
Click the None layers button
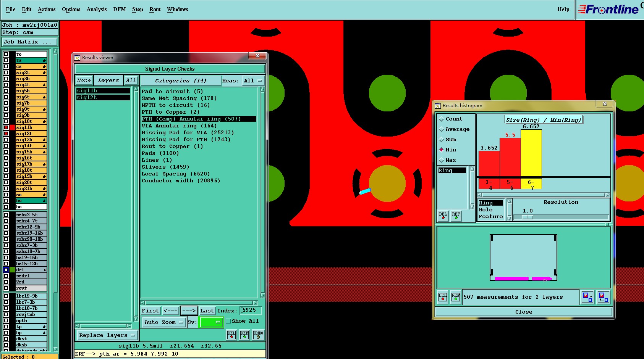tap(84, 80)
